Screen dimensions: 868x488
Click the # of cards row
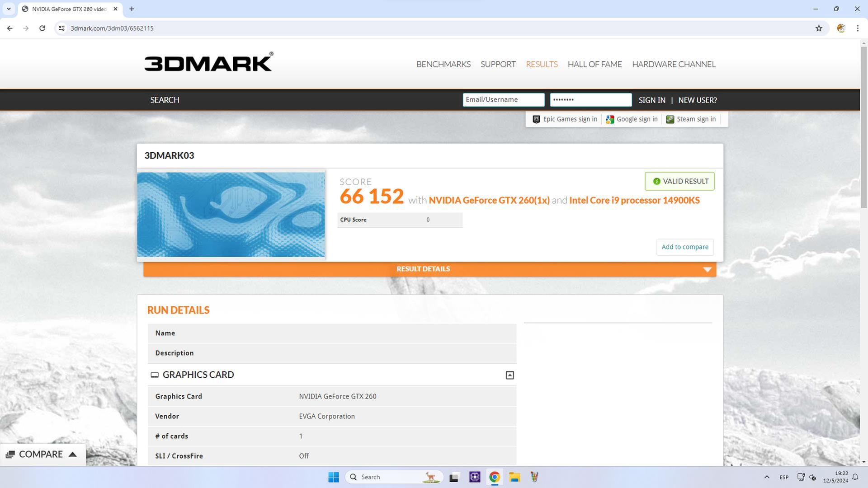pos(332,436)
